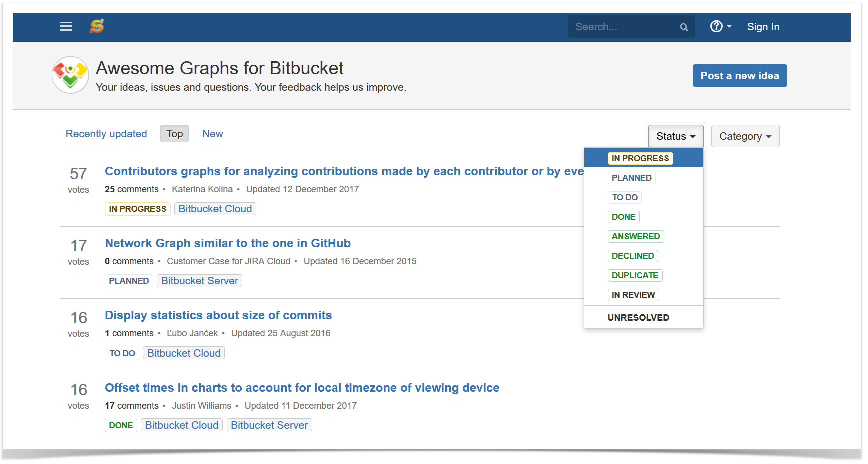
Task: Choose DUPLICATE in the status menu
Action: click(643, 275)
